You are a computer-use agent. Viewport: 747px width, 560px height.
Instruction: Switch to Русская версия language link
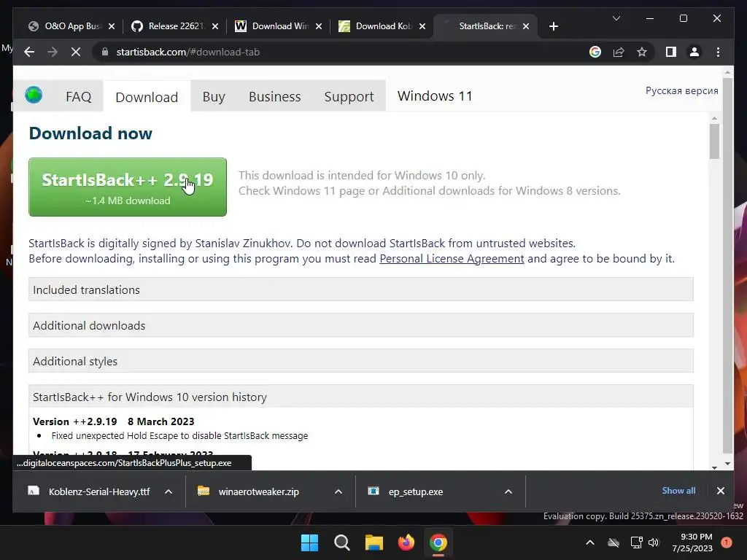pos(682,90)
